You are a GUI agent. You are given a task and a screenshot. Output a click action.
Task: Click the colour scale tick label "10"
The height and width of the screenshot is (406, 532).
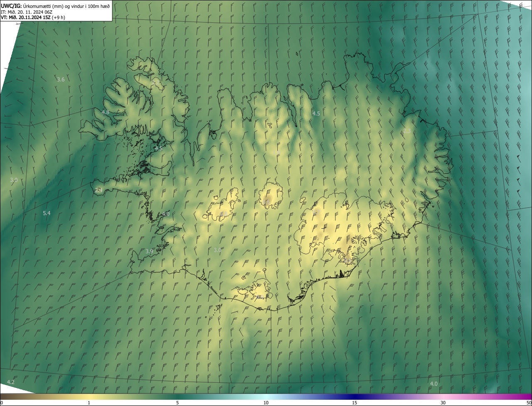[x=266, y=403]
